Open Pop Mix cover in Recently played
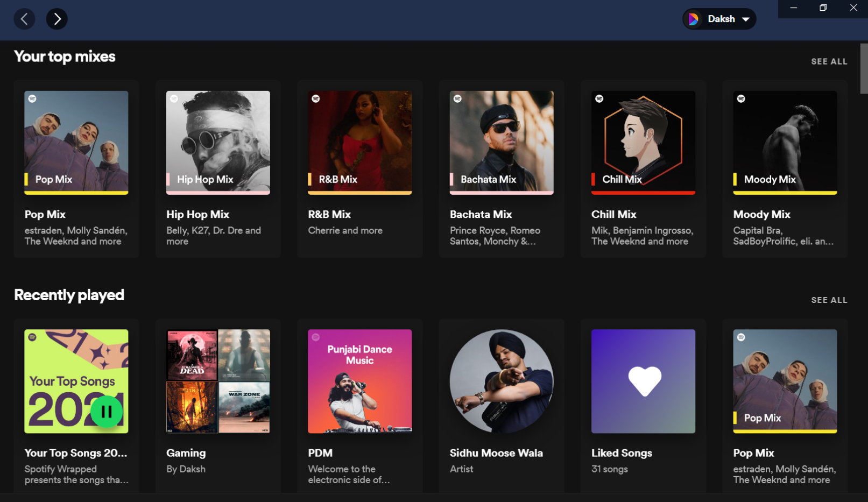Image resolution: width=868 pixels, height=502 pixels. [785, 381]
